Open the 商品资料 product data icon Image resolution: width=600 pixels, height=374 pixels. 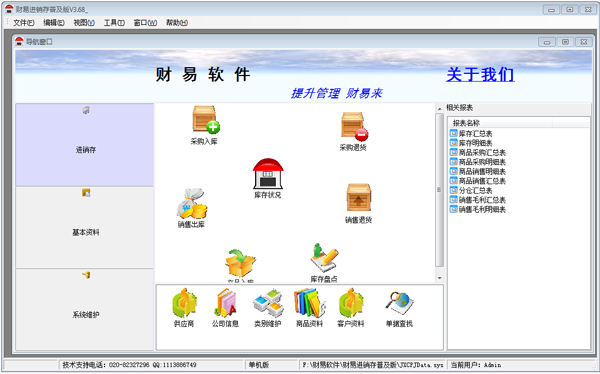point(310,304)
